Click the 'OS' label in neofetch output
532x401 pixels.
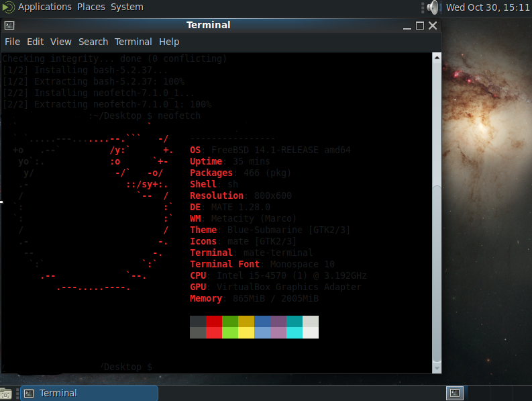(195, 150)
